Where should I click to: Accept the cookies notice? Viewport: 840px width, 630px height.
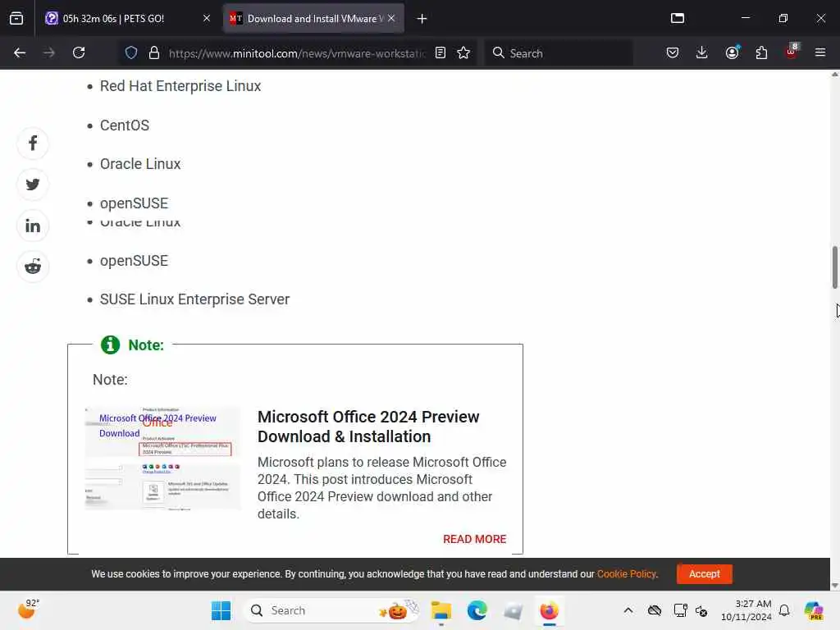pos(705,573)
